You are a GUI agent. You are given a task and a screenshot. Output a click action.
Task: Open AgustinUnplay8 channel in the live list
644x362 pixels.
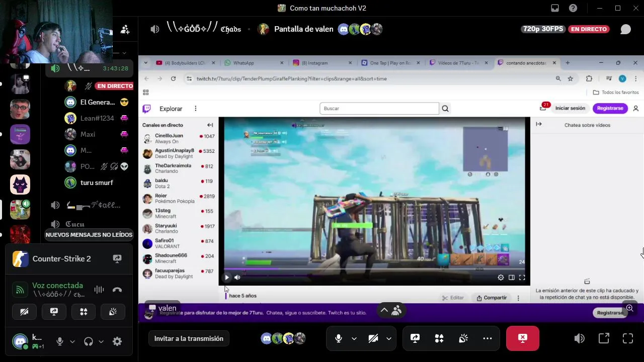tap(179, 153)
